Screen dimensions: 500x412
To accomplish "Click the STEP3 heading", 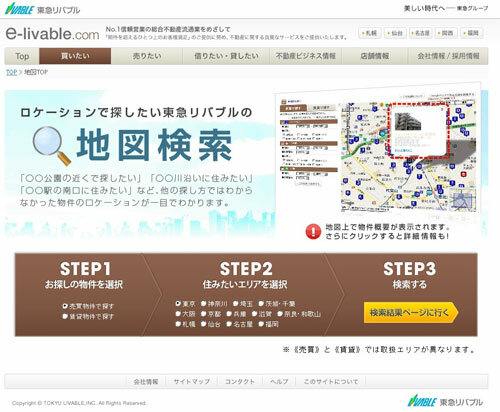I will [409, 269].
